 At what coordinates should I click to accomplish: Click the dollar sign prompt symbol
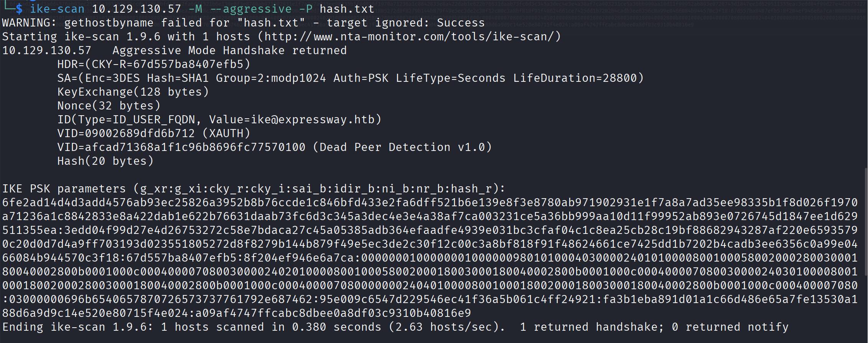coord(19,9)
